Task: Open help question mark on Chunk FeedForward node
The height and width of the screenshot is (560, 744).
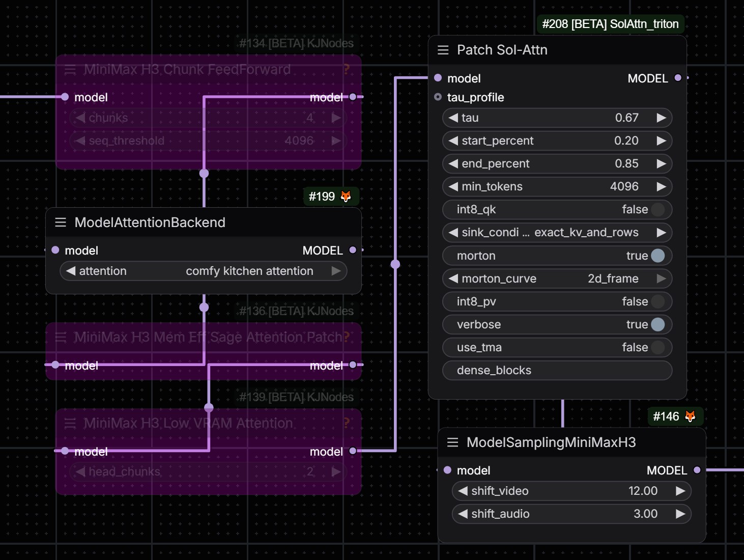Action: tap(347, 69)
